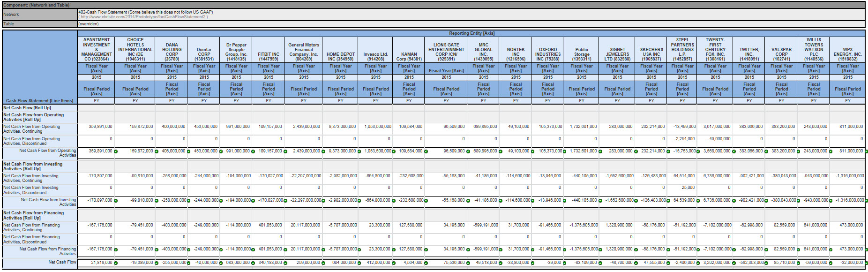This screenshot has height=272, width=868.
Task: Click green check icon beside Net Cash Flow 340,183,000
Action: 285,263
